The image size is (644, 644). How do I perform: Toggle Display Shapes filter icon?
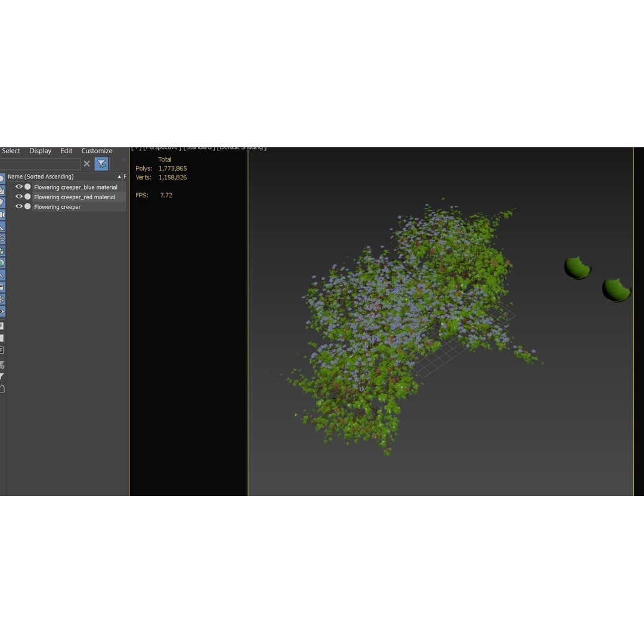(x=2, y=191)
